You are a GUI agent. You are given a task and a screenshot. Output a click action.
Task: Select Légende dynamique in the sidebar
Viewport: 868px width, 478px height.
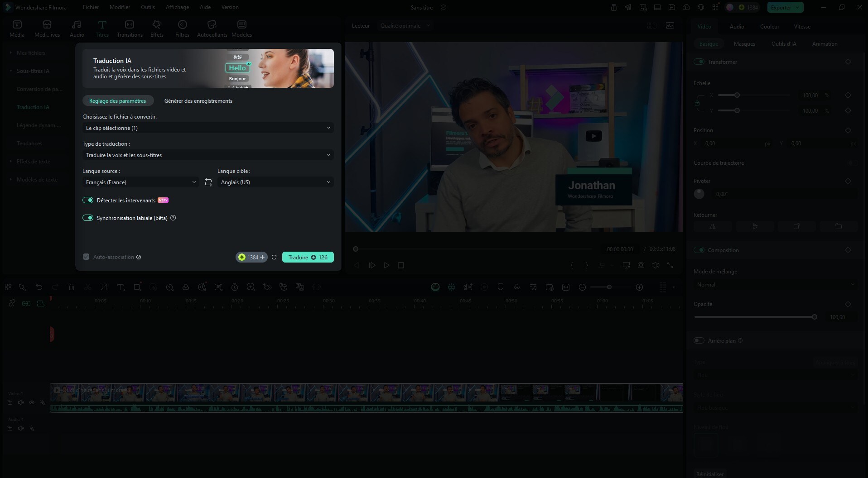click(39, 125)
